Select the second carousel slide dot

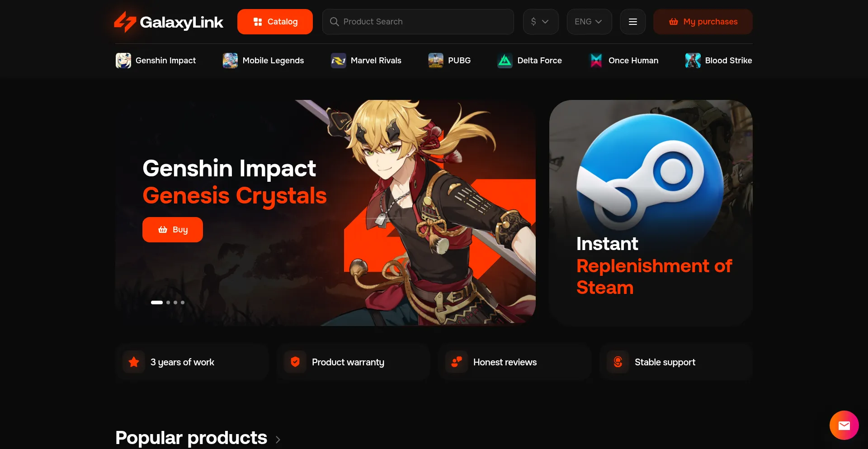[168, 302]
